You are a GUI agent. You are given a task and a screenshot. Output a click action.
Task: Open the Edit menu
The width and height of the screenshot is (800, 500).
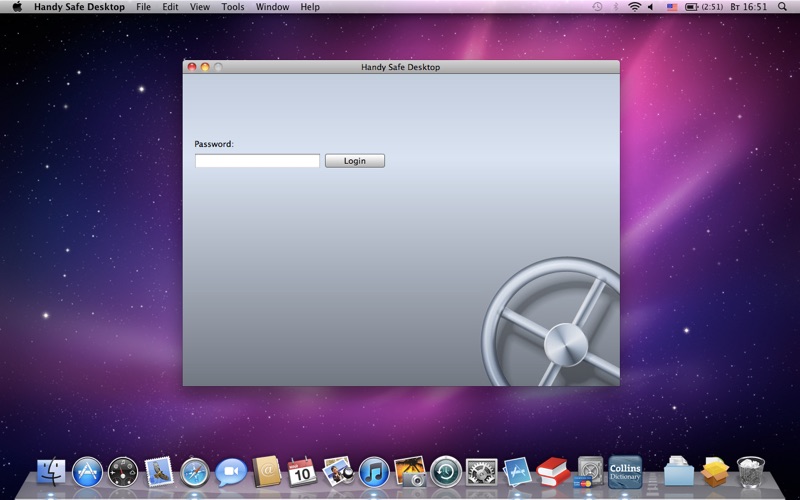click(170, 7)
